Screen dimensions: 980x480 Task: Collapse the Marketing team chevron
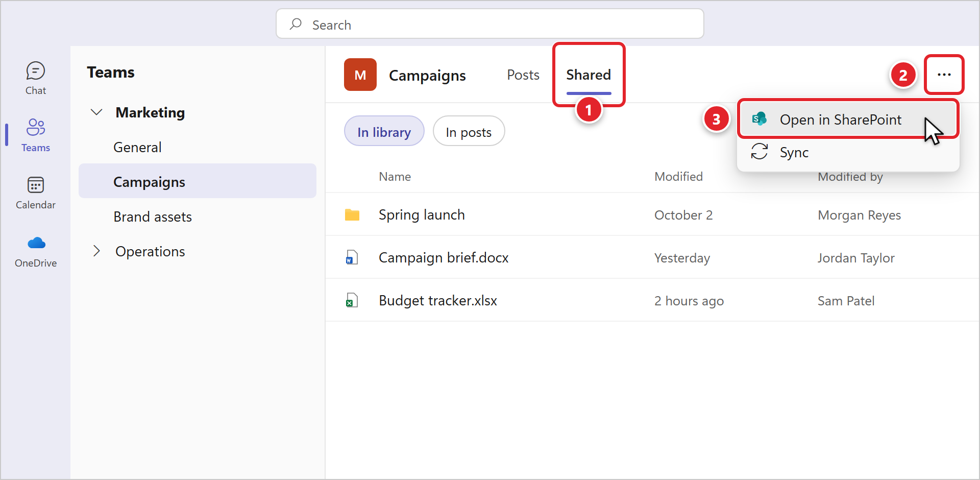tap(96, 112)
